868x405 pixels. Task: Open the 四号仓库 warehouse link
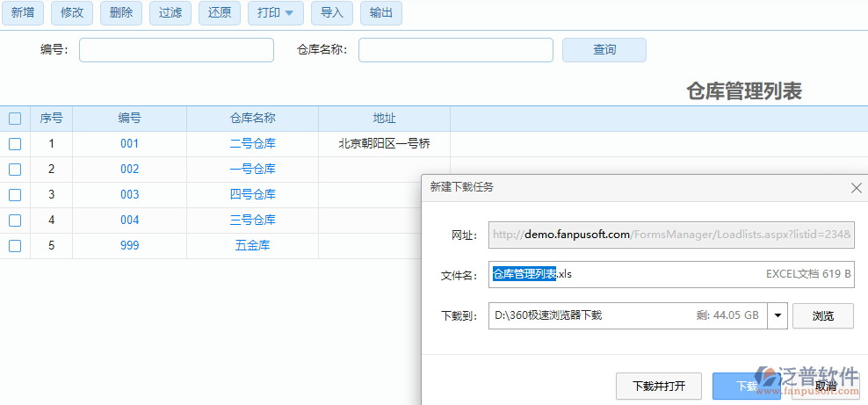[x=252, y=195]
